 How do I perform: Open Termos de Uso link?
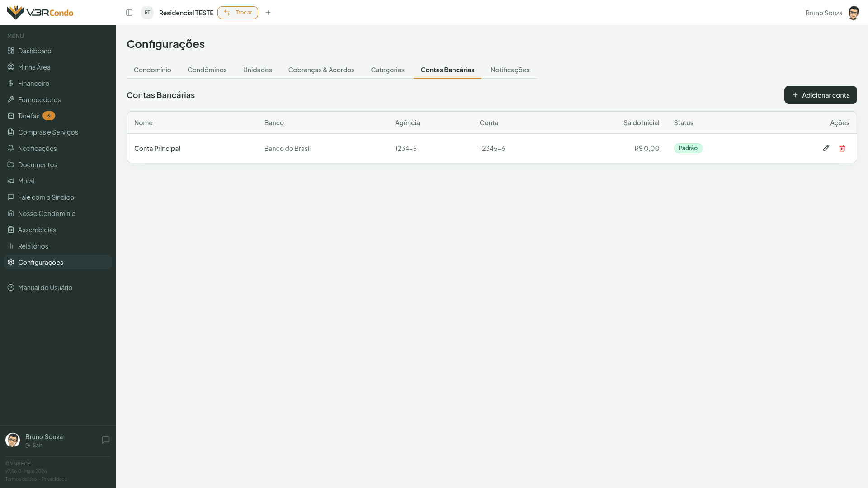[21, 479]
